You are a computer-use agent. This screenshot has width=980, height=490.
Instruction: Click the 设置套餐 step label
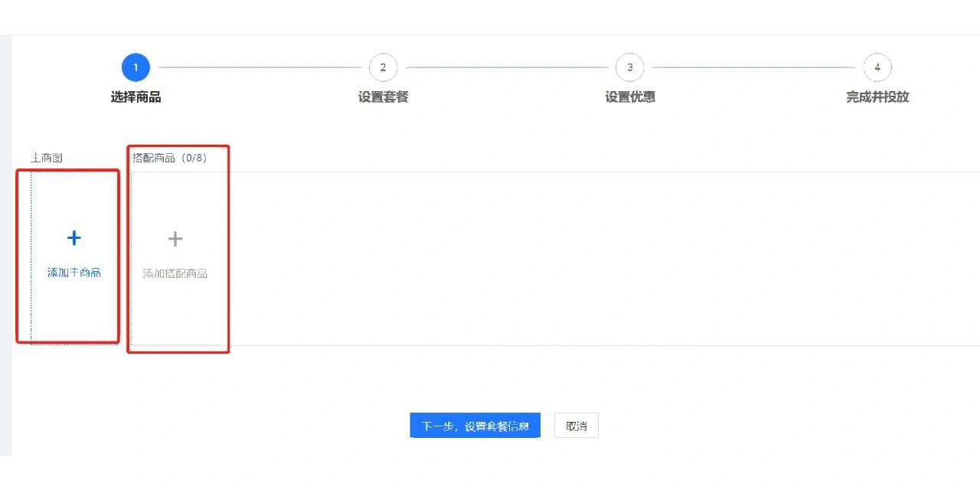pos(383,97)
